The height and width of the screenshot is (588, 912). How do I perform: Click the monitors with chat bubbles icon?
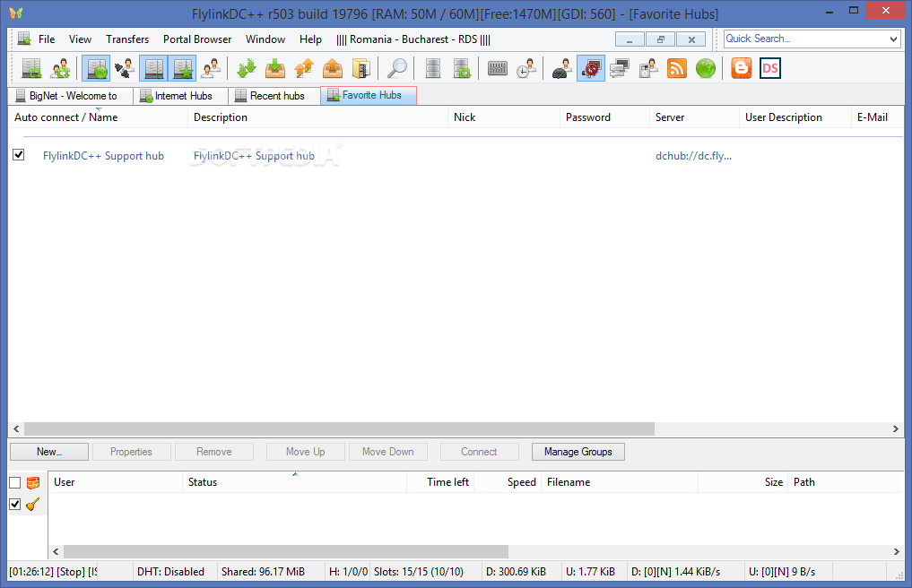pos(620,69)
